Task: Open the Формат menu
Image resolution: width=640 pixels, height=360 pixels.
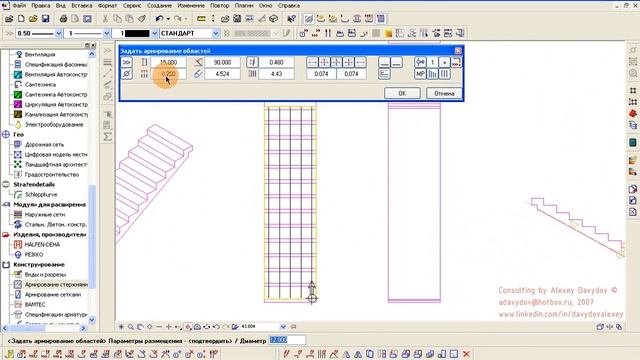Action: 107,6
